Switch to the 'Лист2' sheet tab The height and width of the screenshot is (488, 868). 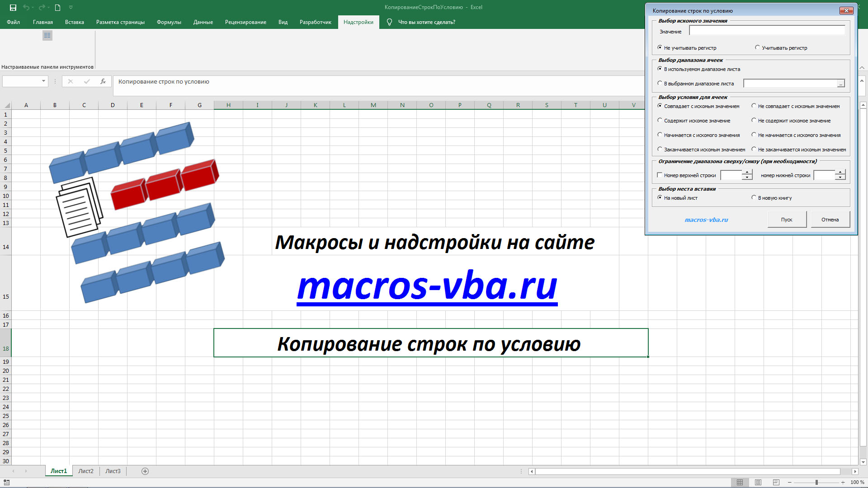point(85,471)
